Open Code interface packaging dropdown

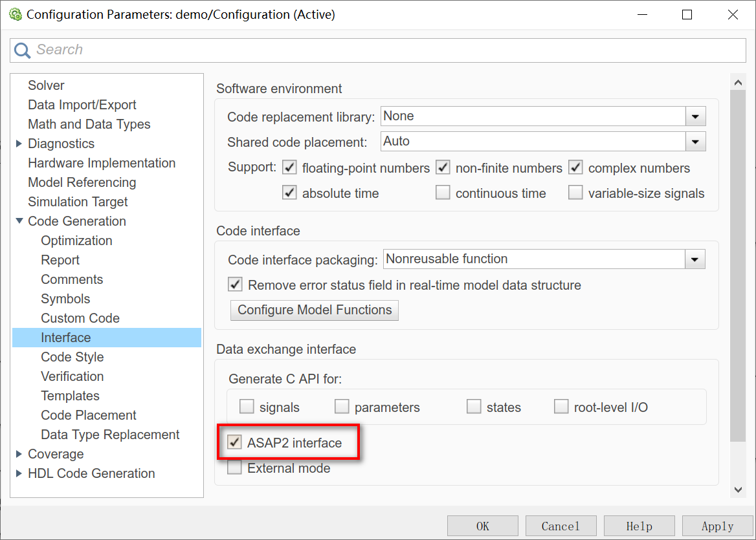point(695,259)
